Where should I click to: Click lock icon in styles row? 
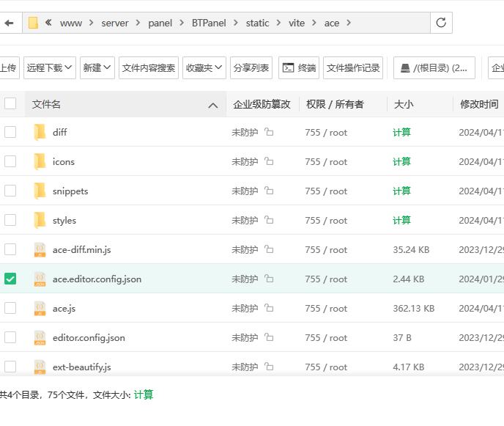[x=269, y=220]
